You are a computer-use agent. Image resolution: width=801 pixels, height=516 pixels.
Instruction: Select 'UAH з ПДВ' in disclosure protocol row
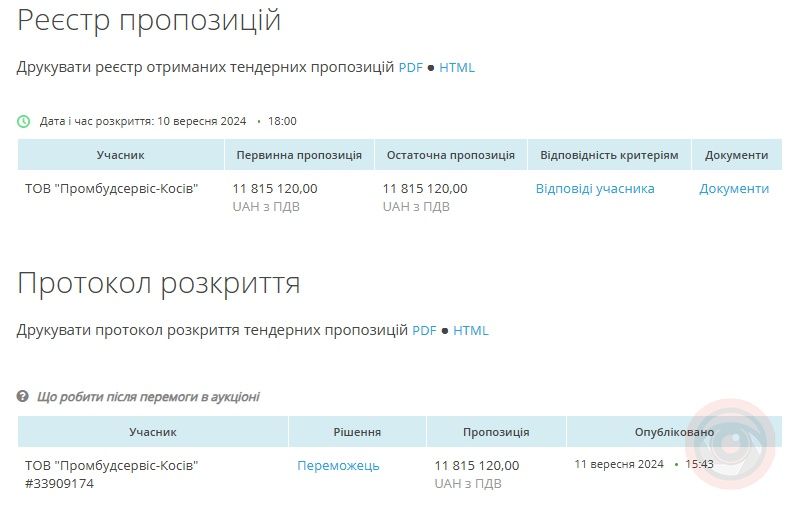pos(468,483)
